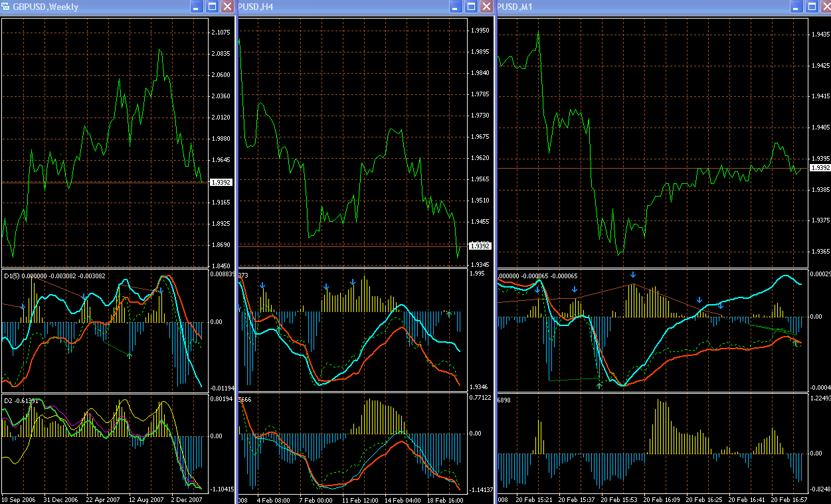Click the 20 Feb 15:21 time label
Image resolution: width=831 pixels, height=504 pixels.
534,499
